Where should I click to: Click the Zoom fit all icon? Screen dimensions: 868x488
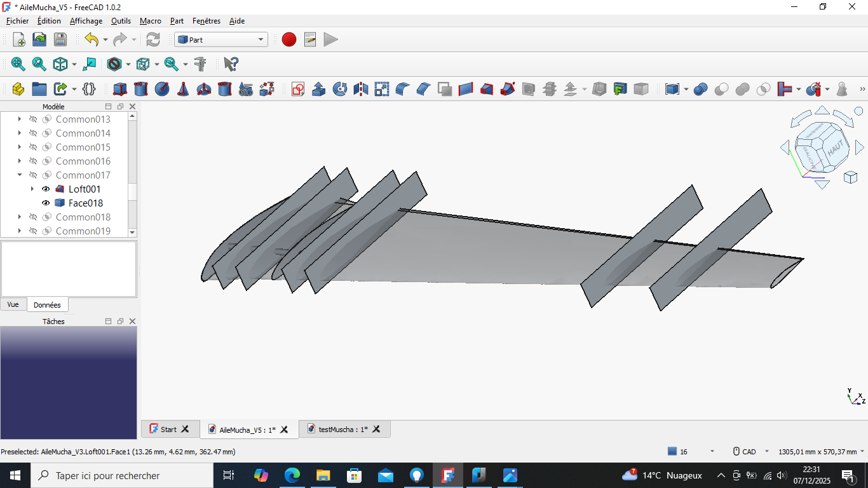18,64
